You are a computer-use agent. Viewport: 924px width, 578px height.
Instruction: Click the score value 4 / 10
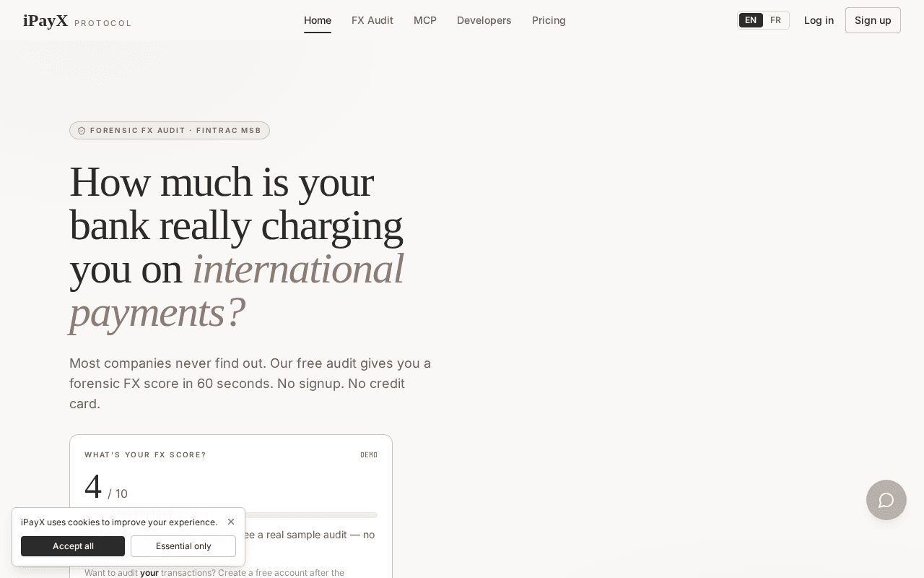point(106,488)
